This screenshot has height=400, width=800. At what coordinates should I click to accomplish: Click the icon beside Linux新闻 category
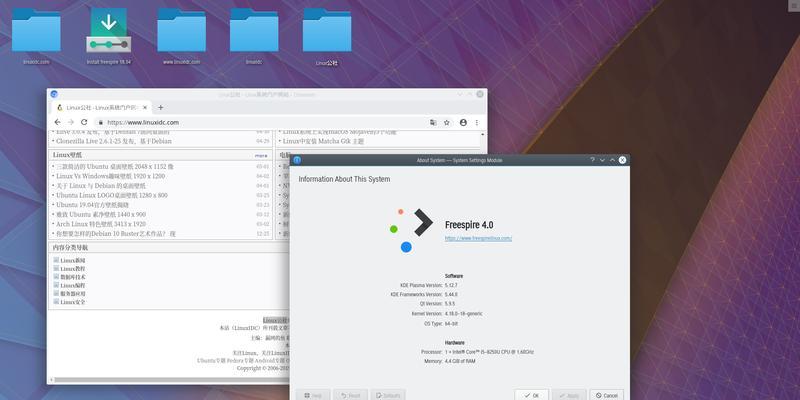pyautogui.click(x=56, y=260)
